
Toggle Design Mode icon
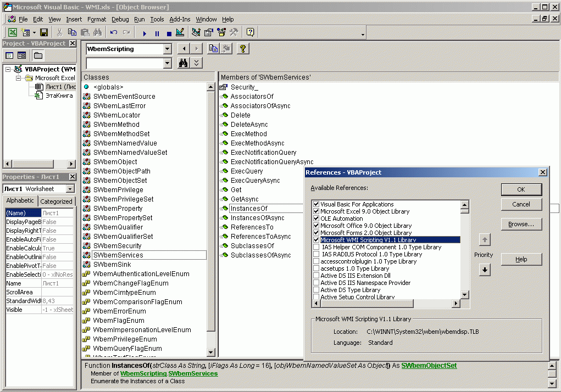click(x=180, y=32)
